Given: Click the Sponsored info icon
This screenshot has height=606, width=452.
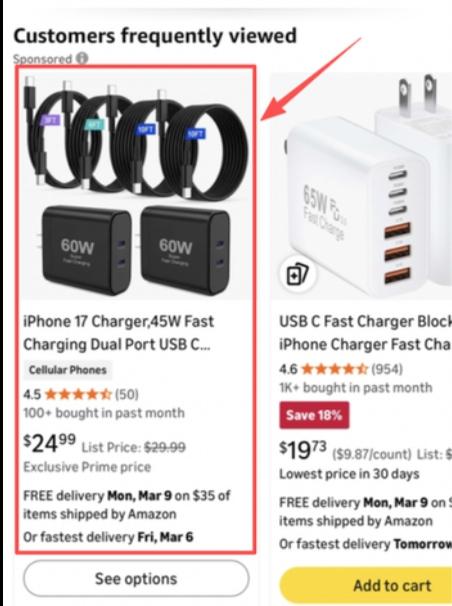Looking at the screenshot, I should pos(82,59).
